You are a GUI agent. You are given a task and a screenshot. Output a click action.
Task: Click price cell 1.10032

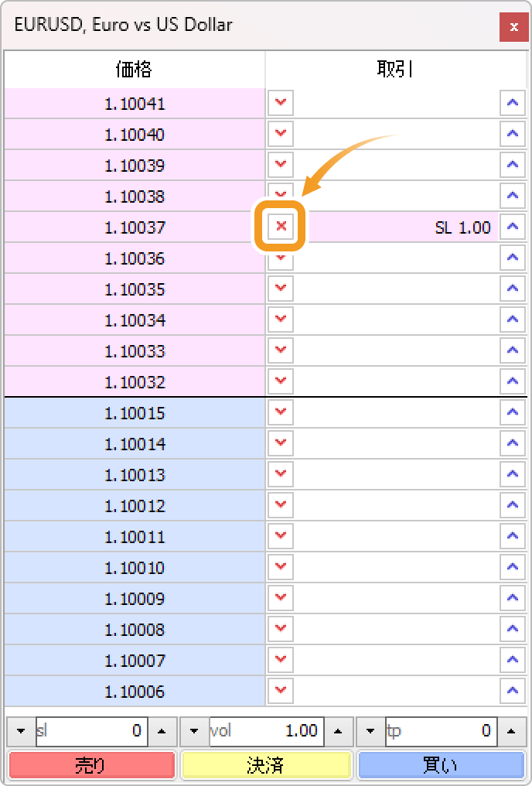pos(135,382)
